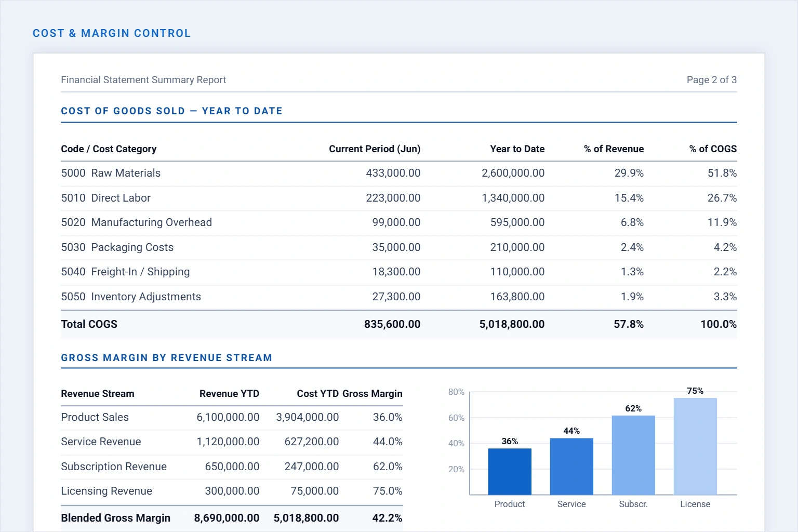Click Product Sales cost 3,904,000.00
The width and height of the screenshot is (798, 532).
pyautogui.click(x=307, y=417)
